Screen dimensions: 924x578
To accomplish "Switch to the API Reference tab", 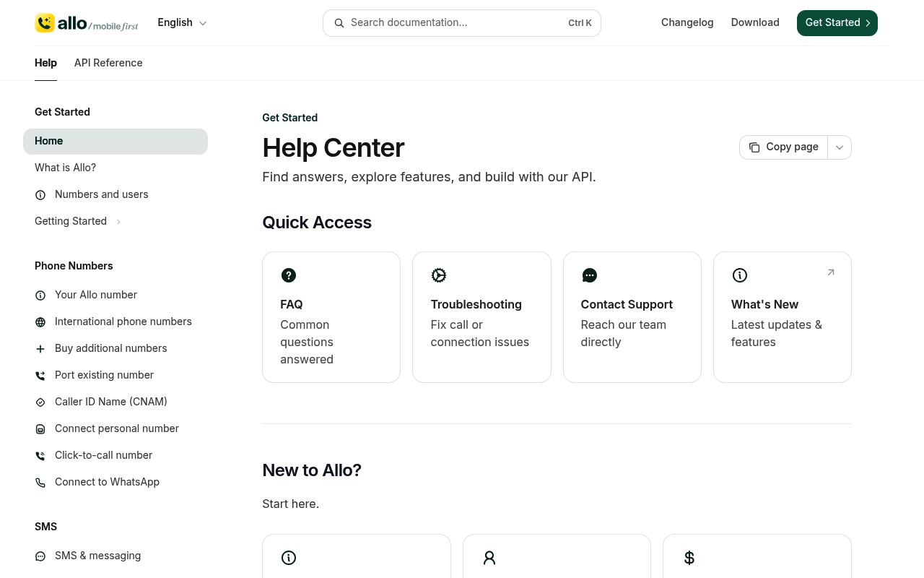I will click(x=108, y=63).
